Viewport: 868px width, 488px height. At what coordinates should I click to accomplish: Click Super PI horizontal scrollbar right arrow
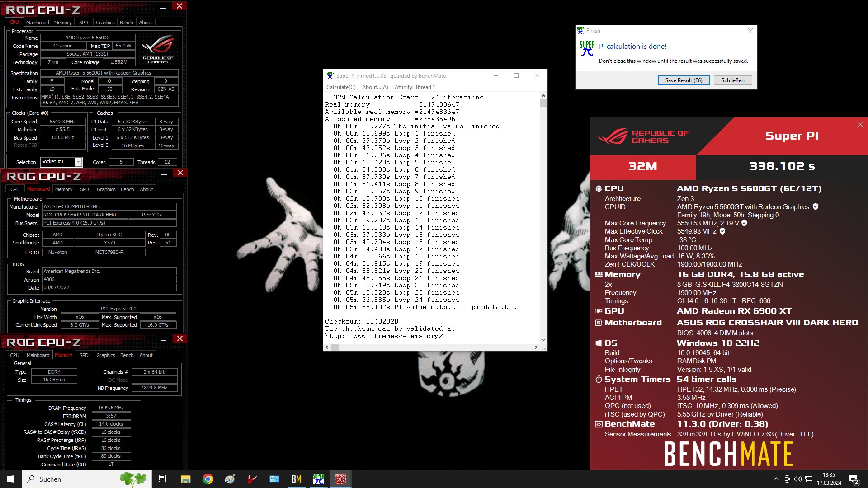[x=536, y=347]
